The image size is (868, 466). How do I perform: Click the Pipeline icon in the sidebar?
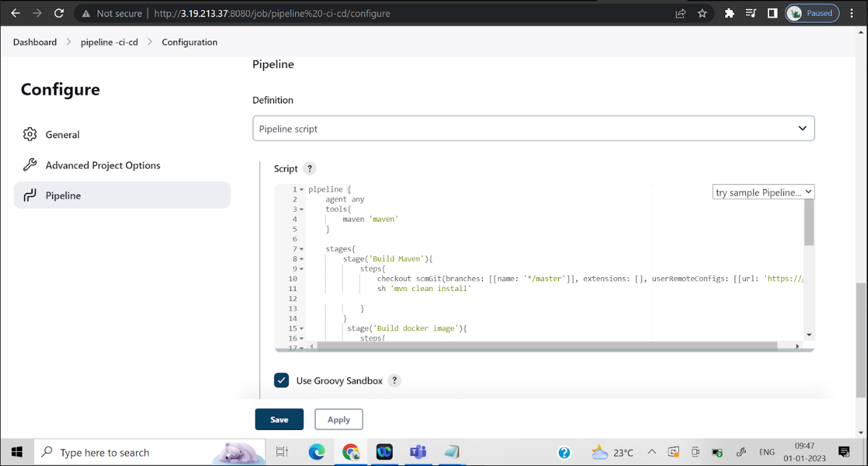click(x=30, y=195)
